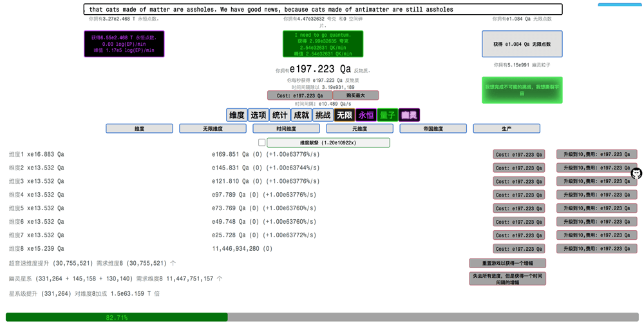The width and height of the screenshot is (644, 323).
Task: Open the 幽灵 ghost tab
Action: tap(409, 115)
